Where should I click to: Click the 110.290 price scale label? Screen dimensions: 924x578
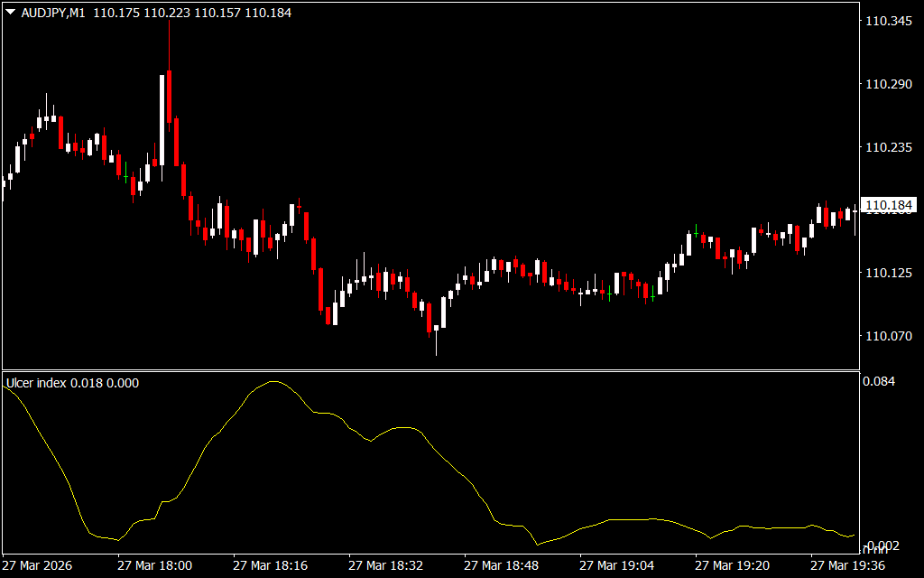(x=888, y=84)
